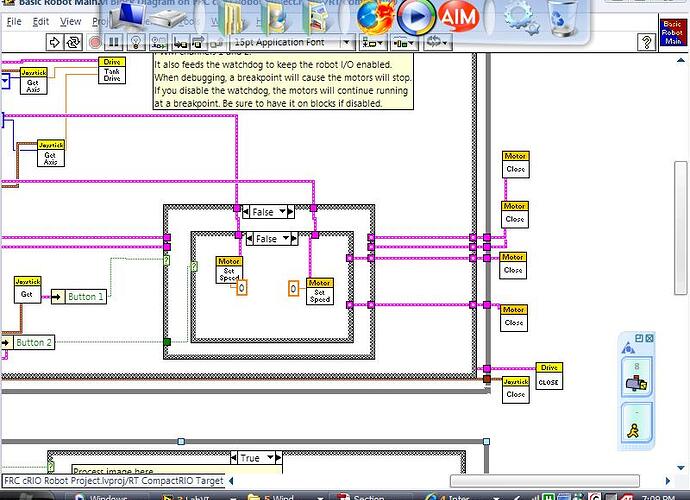
Task: Click the Button 2 unbundle element
Action: pos(28,342)
